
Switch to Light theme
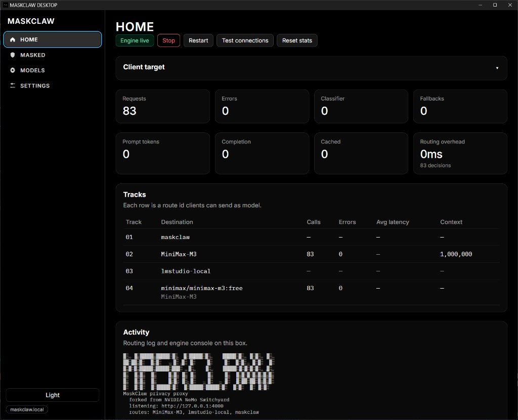point(53,395)
